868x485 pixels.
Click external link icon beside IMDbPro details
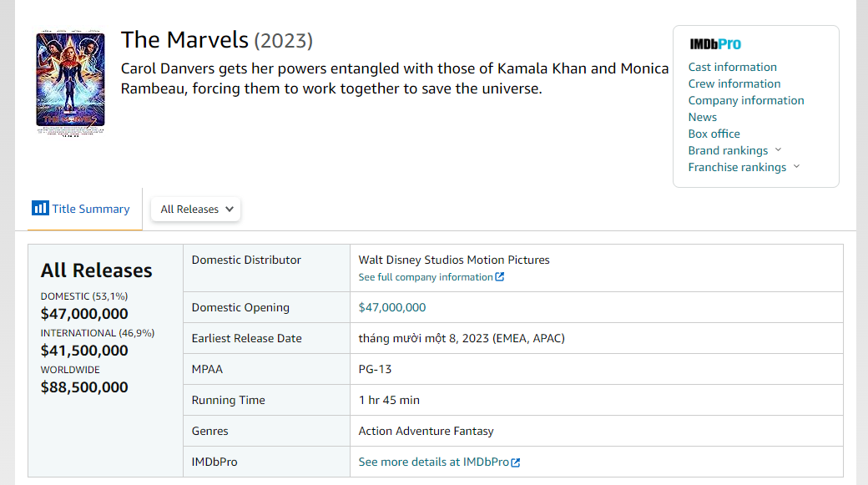516,462
